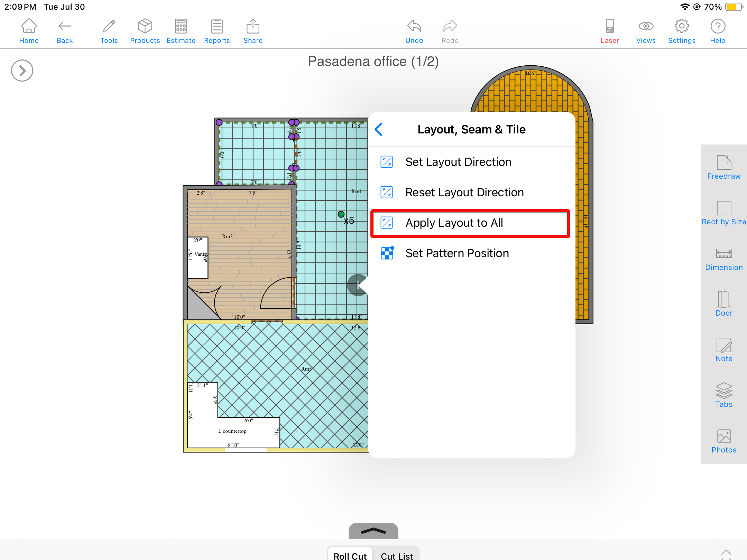Toggle the Laser distance meter
747x560 pixels.
609,31
